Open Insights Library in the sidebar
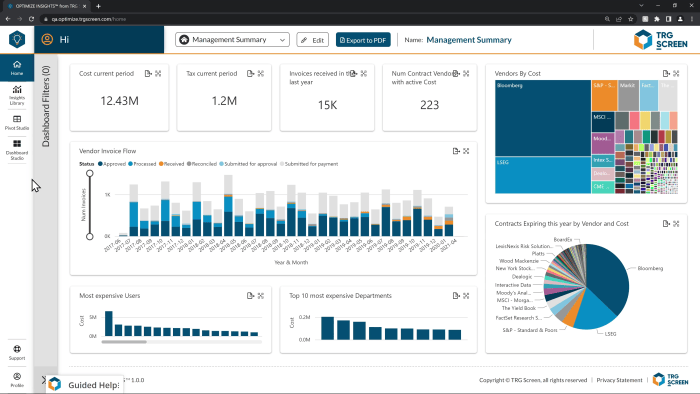The width and height of the screenshot is (700, 394). pos(17,95)
